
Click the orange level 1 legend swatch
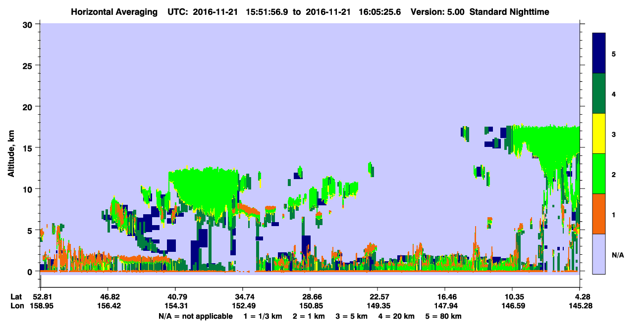[x=599, y=214]
